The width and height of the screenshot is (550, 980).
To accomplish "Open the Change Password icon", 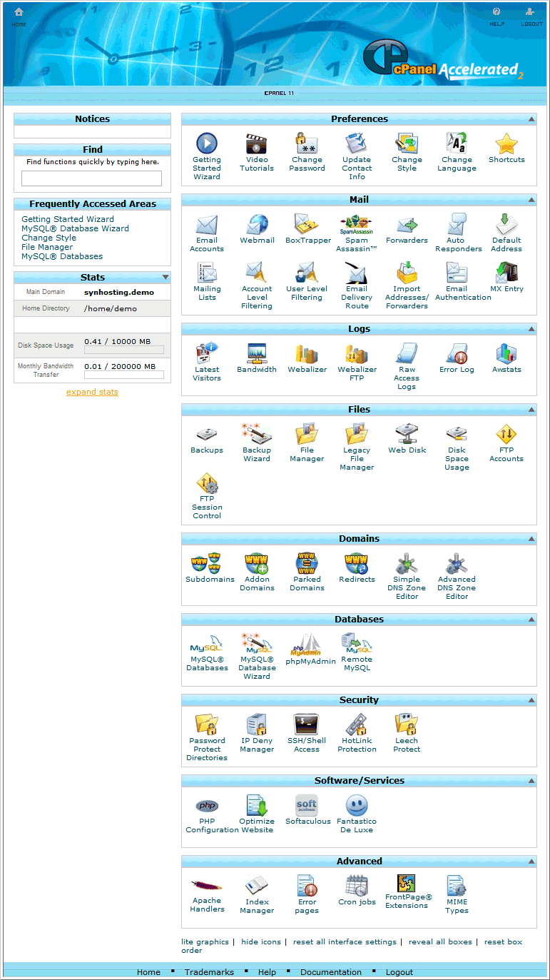I will [x=307, y=143].
